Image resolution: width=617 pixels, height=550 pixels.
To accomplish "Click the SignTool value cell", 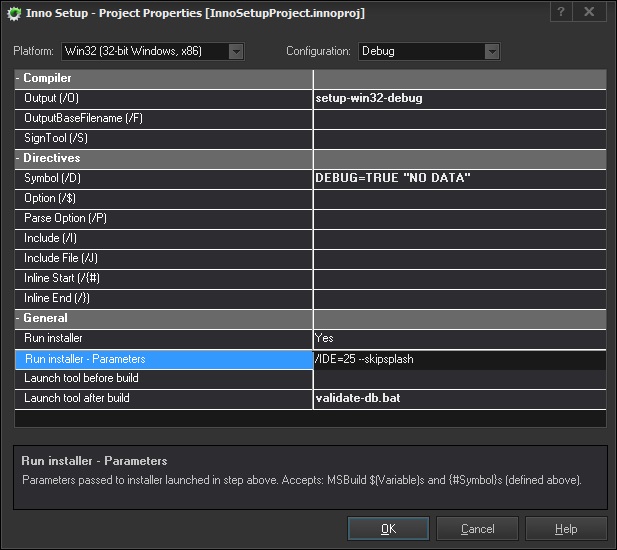I will (x=460, y=138).
